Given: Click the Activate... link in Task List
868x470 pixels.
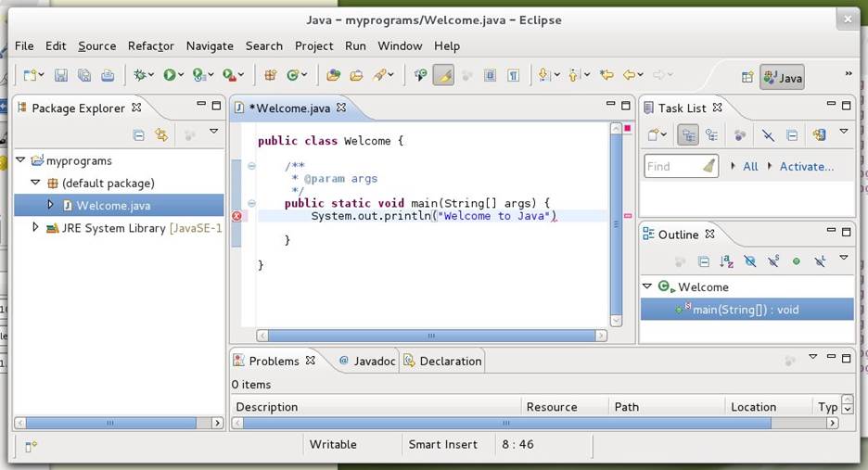Looking at the screenshot, I should (807, 166).
